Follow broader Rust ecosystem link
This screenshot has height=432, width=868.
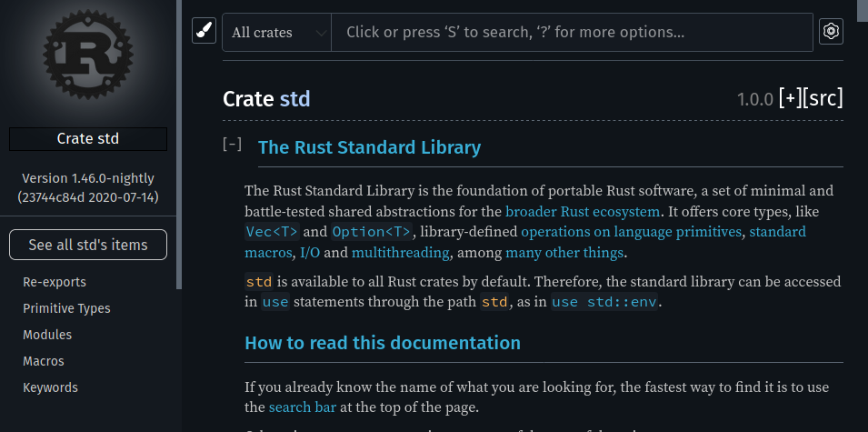(x=583, y=212)
